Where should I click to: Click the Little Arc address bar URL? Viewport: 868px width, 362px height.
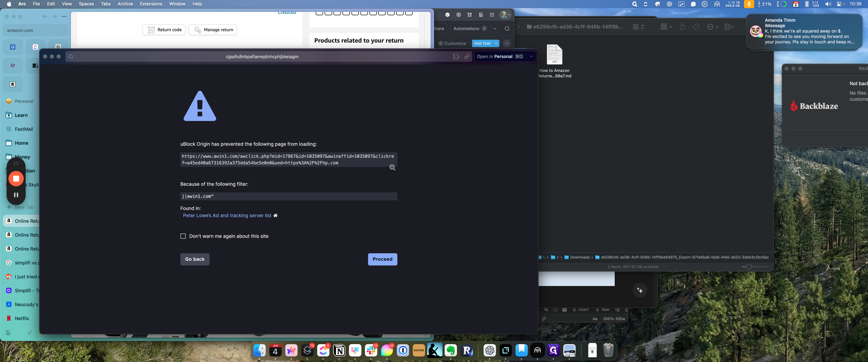pos(262,57)
